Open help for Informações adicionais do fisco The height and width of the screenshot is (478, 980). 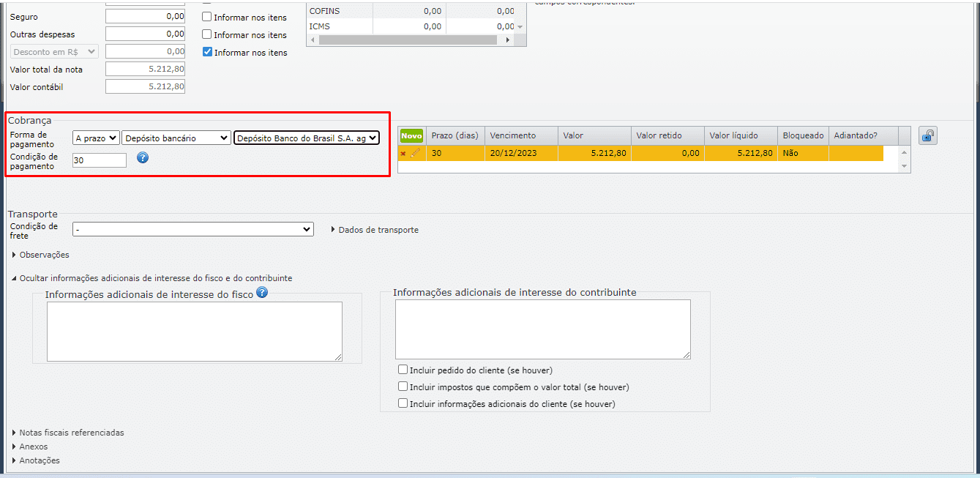point(262,292)
